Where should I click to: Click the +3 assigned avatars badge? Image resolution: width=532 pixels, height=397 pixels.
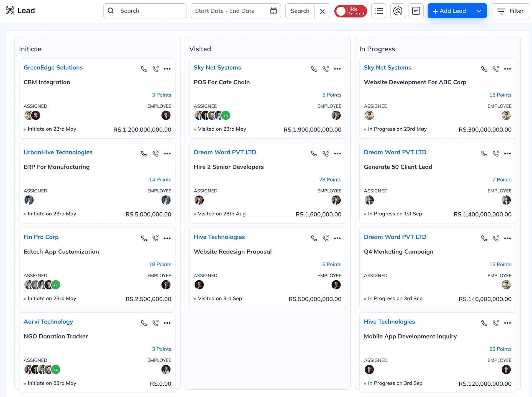226,116
